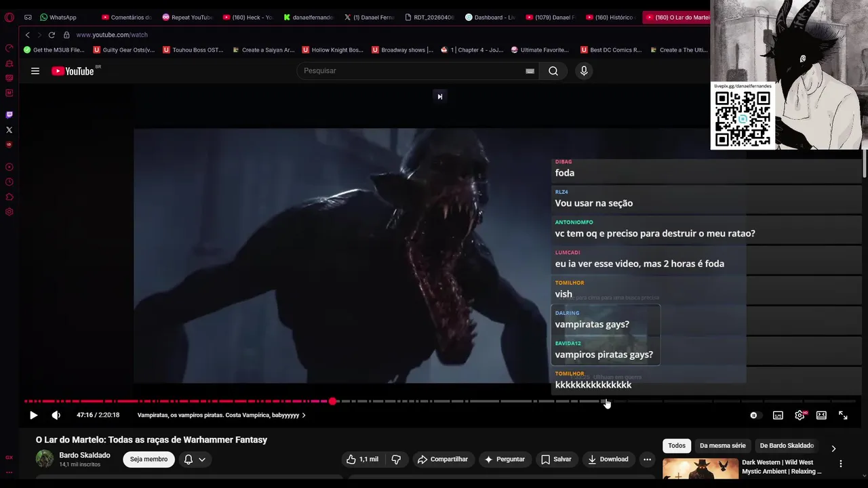
Task: Click Download button
Action: 608,460
